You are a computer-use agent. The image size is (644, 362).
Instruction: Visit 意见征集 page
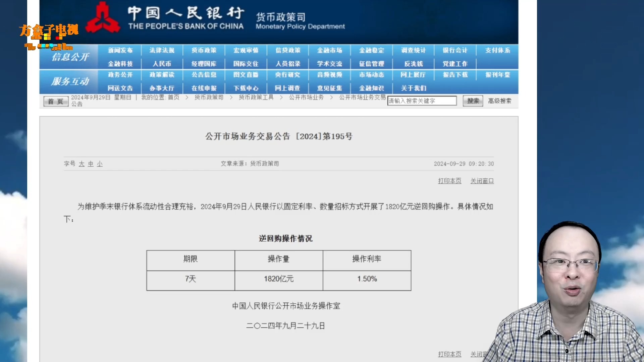330,88
